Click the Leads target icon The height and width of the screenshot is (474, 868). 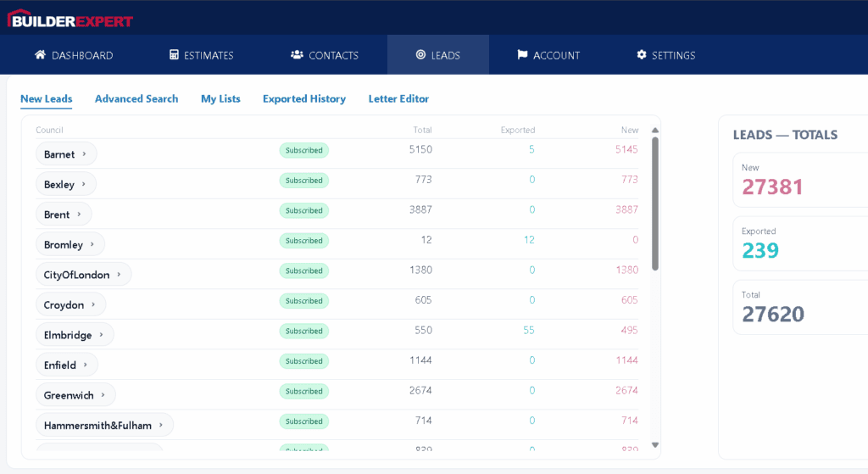tap(420, 55)
